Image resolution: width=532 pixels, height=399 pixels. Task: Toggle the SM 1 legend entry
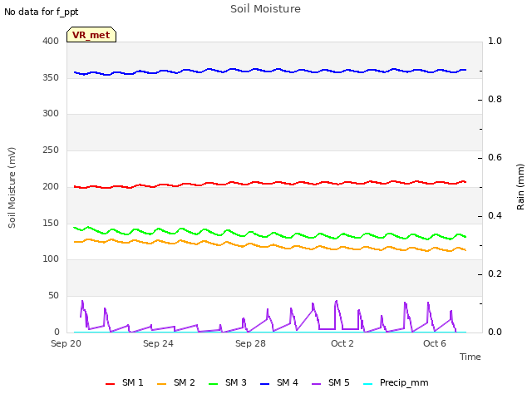click(x=124, y=382)
